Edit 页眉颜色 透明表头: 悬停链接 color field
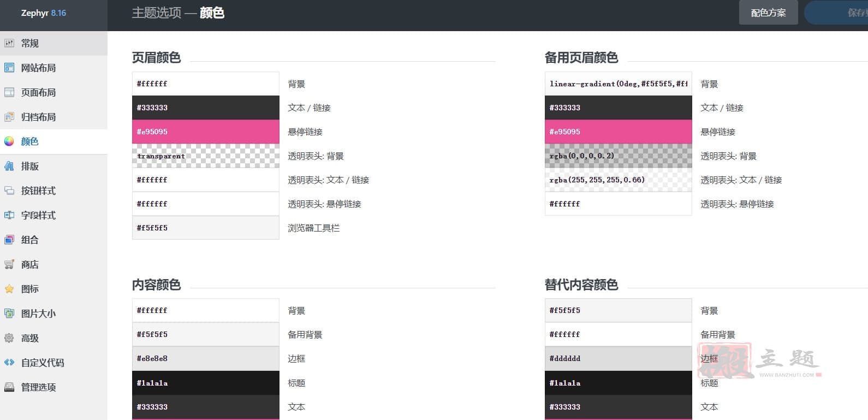The image size is (868, 420). click(x=206, y=204)
